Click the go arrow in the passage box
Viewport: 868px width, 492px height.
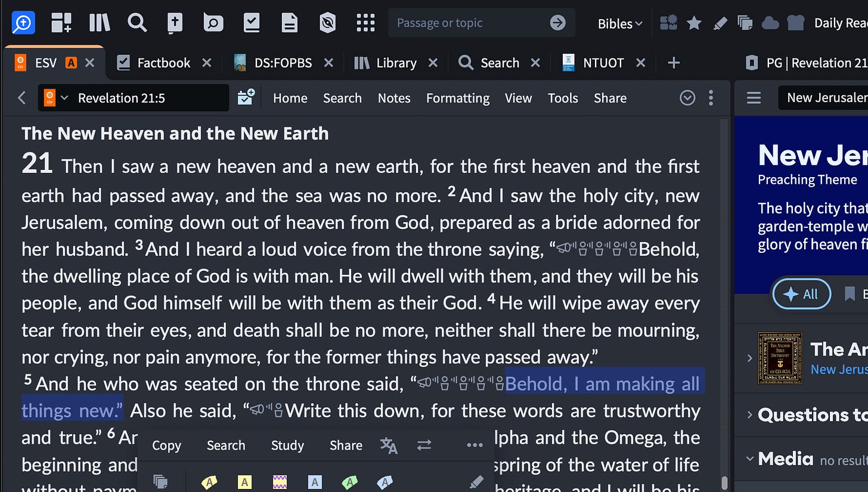(557, 23)
